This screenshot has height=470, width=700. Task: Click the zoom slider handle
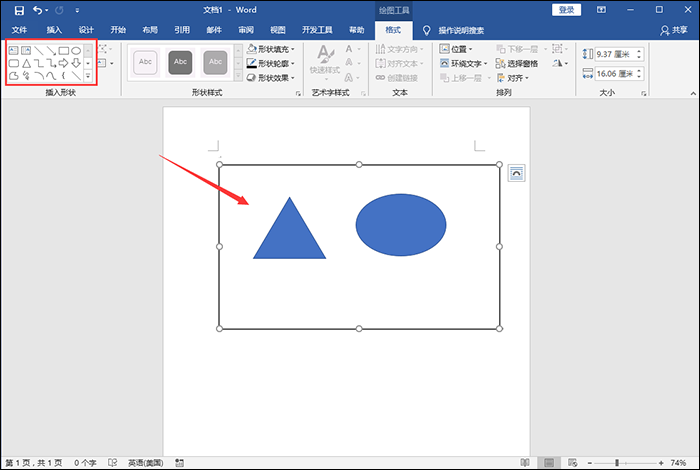(x=617, y=463)
